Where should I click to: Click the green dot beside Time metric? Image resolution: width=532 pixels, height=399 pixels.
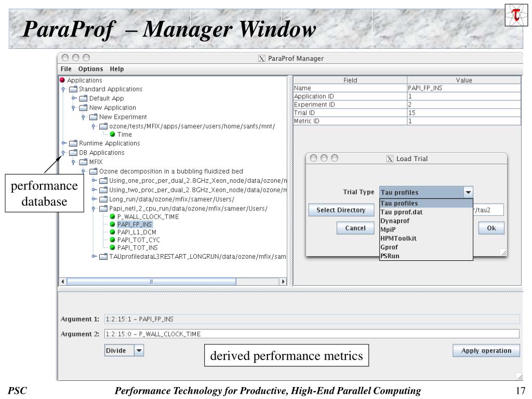[x=113, y=134]
